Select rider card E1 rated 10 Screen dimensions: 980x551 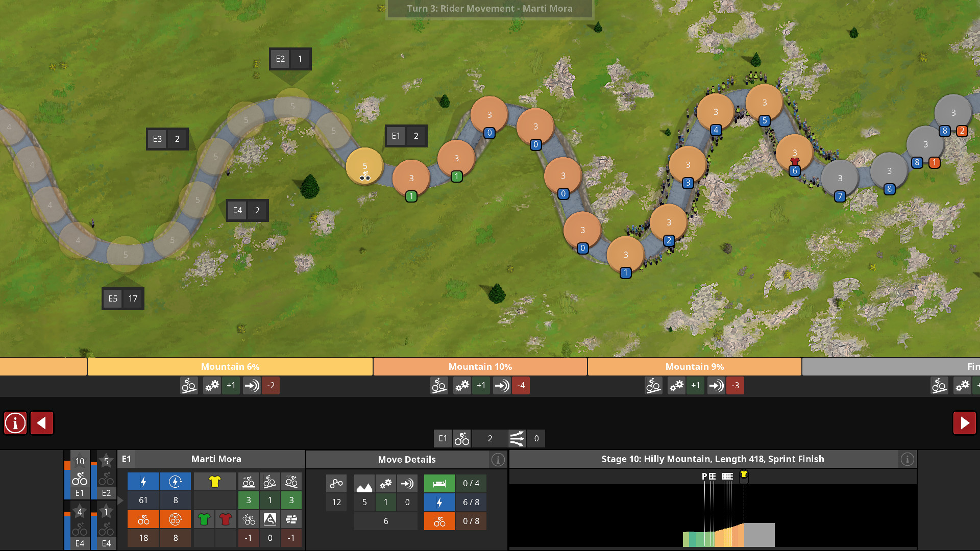[79, 475]
